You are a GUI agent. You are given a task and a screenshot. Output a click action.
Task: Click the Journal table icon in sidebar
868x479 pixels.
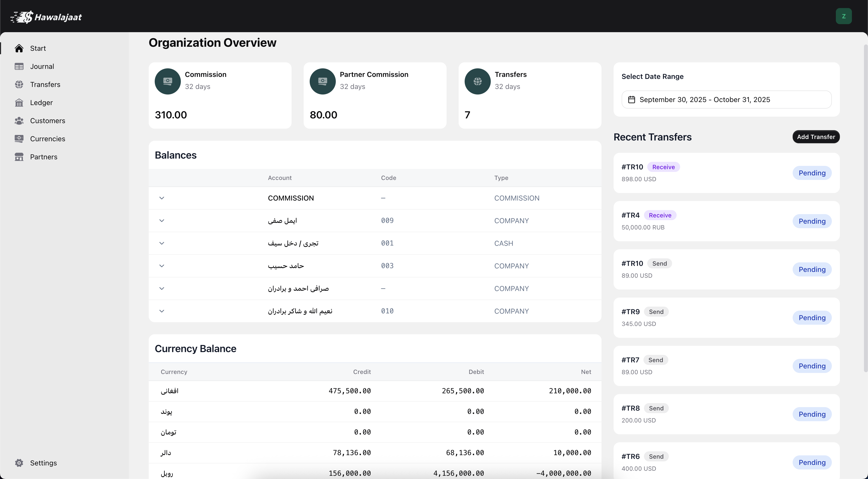(x=19, y=66)
